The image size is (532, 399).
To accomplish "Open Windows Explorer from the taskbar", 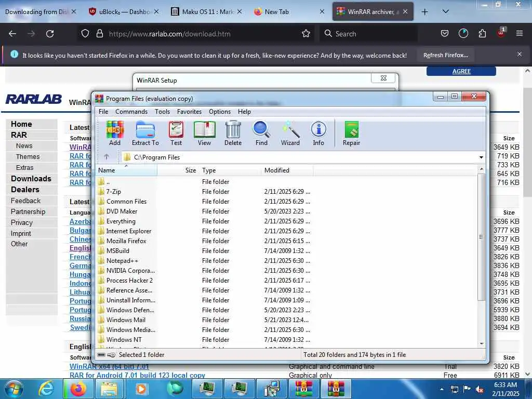I will coord(109,389).
